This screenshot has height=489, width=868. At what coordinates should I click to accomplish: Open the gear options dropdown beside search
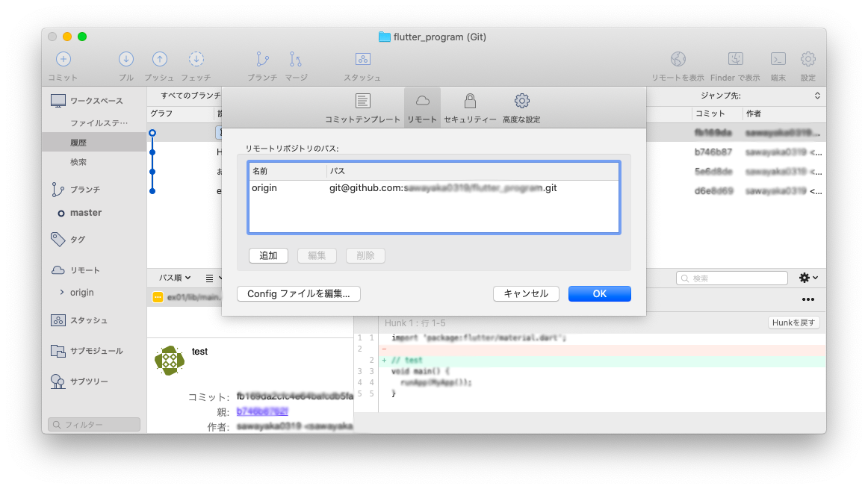tap(808, 278)
